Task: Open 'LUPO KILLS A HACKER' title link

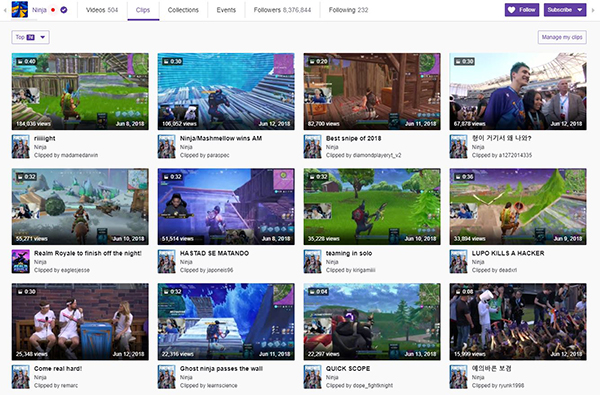Action: click(x=508, y=253)
